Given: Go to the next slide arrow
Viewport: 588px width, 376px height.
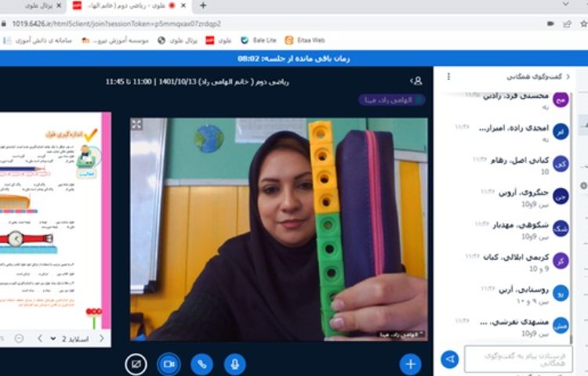Looking at the screenshot, I should [x=40, y=338].
